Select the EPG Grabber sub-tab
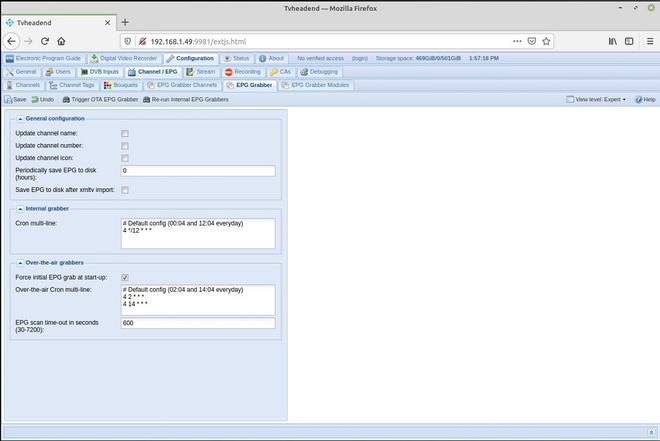The image size is (660, 441). click(250, 85)
